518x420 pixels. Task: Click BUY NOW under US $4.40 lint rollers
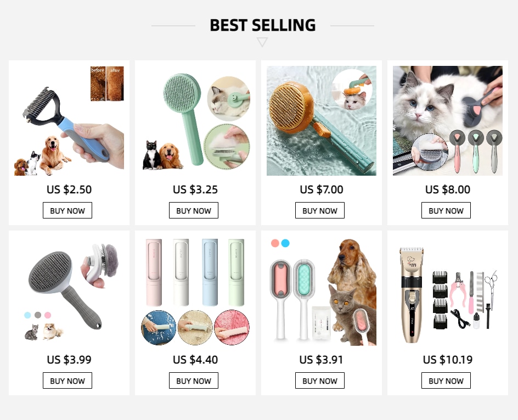click(194, 380)
